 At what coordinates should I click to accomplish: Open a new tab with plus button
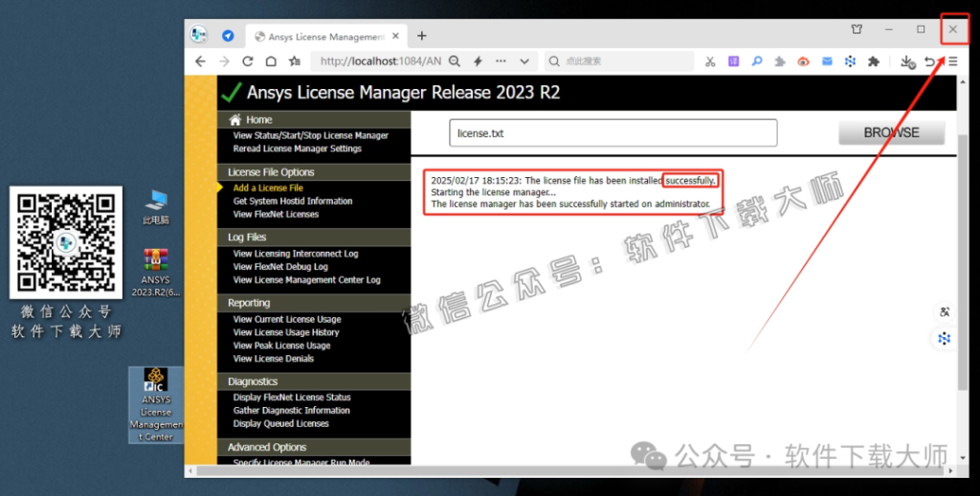[422, 36]
